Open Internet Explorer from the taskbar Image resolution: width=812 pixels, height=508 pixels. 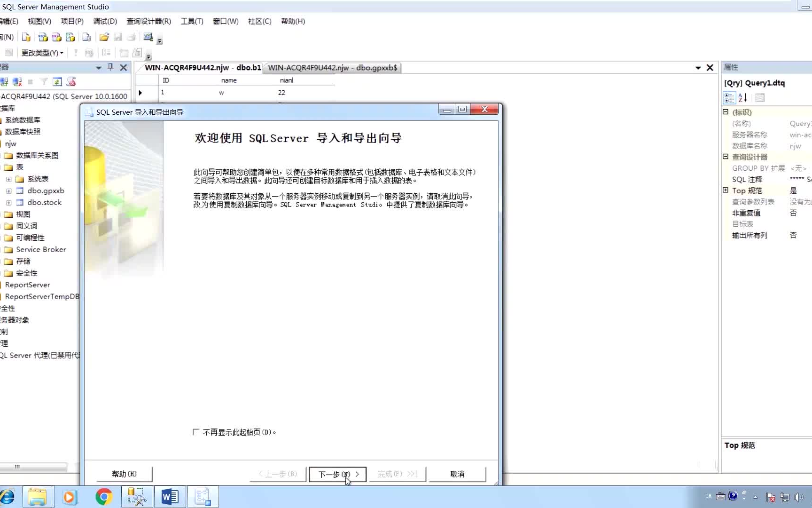(7, 497)
